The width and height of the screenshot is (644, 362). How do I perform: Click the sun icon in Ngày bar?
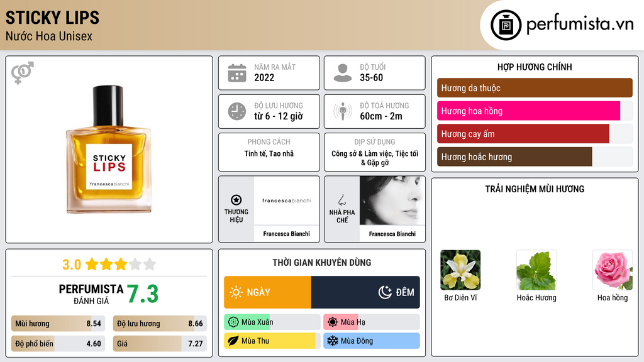[x=236, y=292]
